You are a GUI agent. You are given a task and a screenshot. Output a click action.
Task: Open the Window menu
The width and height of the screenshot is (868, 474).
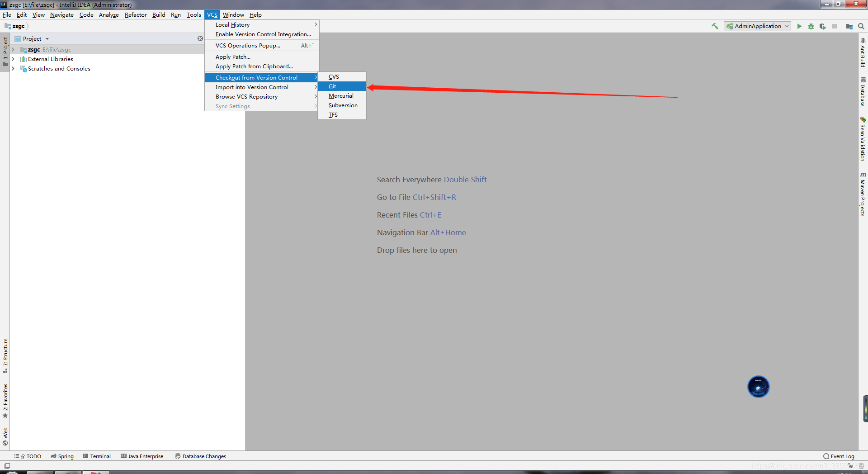(x=233, y=15)
